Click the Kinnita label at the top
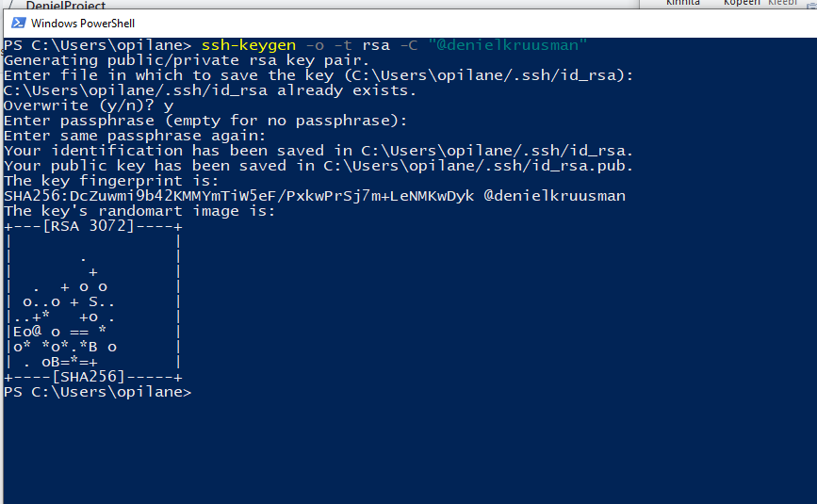The height and width of the screenshot is (504, 817). point(683,4)
